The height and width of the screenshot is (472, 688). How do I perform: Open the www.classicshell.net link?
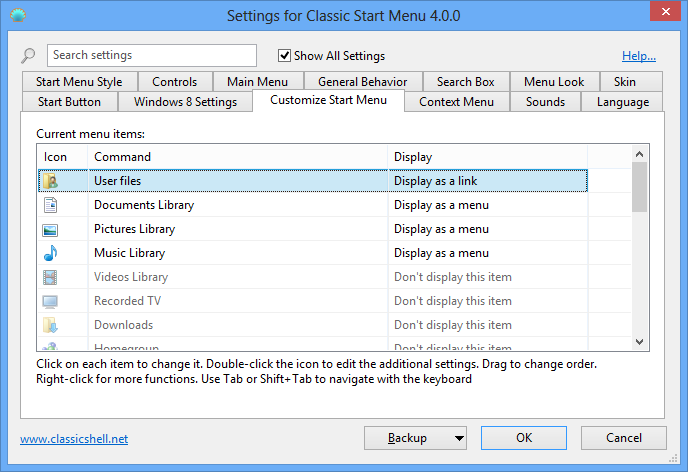coord(74,439)
